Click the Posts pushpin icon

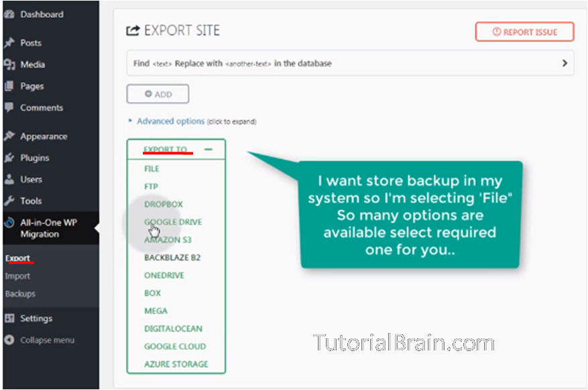pos(9,43)
